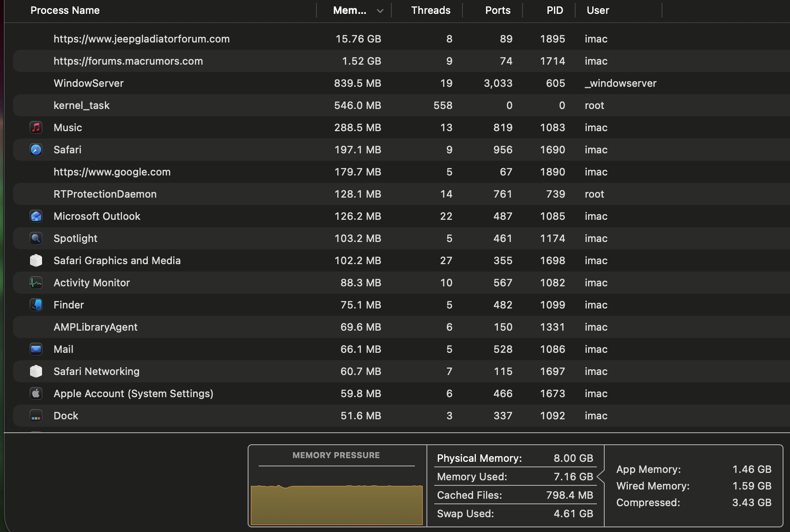Click the Memory Used 7.16 GB value
The height and width of the screenshot is (532, 790).
click(x=573, y=477)
